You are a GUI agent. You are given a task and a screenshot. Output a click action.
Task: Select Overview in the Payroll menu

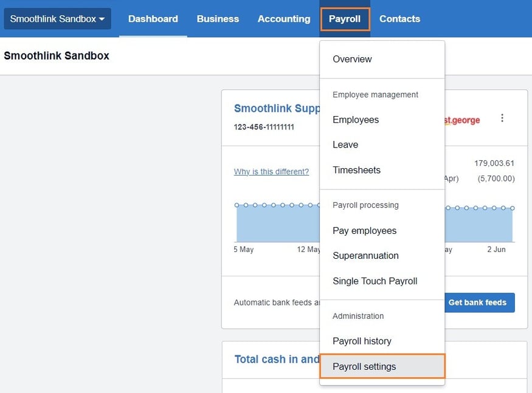tap(352, 59)
